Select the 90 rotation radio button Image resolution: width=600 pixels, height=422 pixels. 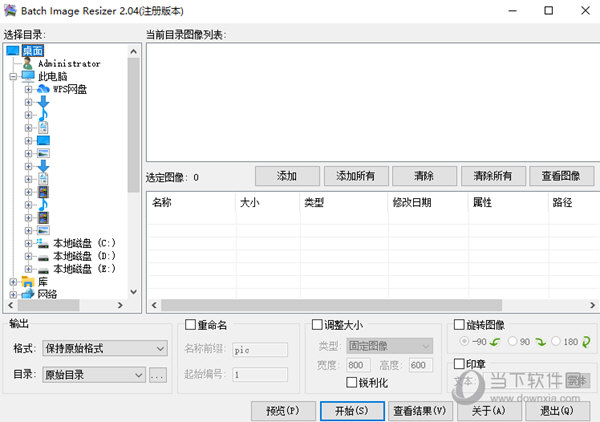(x=512, y=341)
